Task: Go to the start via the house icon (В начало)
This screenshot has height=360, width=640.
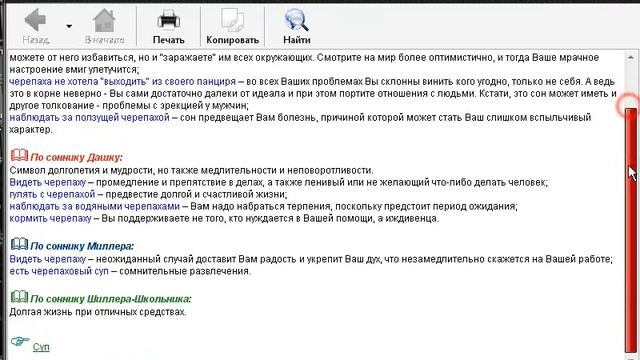Action: (104, 20)
